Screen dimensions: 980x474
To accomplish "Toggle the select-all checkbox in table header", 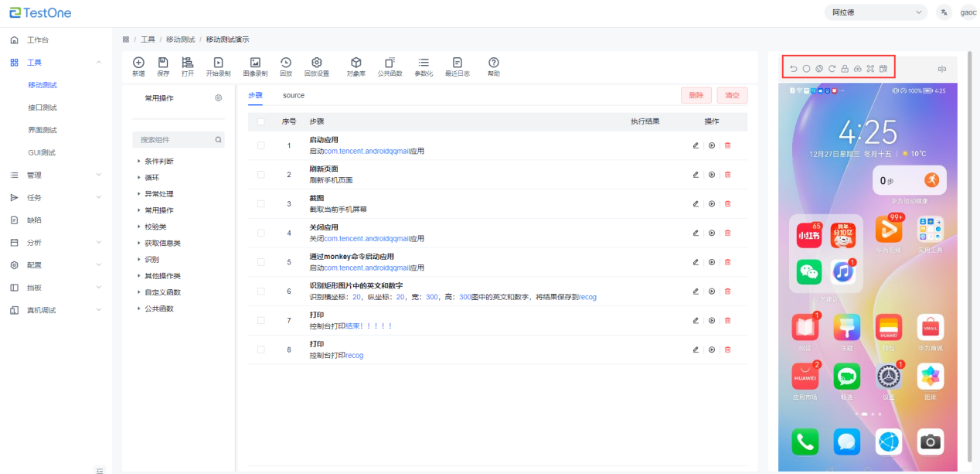I will coord(260,121).
